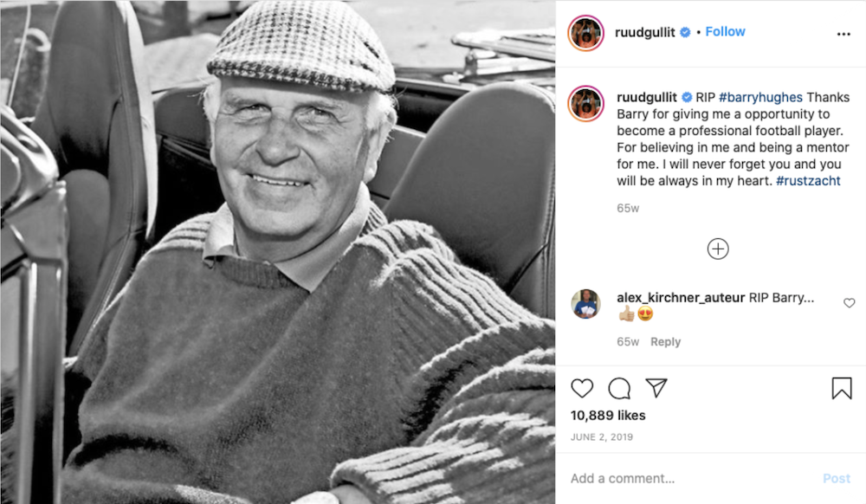Image resolution: width=866 pixels, height=504 pixels.
Task: Open the #rustzacht hashtag
Action: 808,180
